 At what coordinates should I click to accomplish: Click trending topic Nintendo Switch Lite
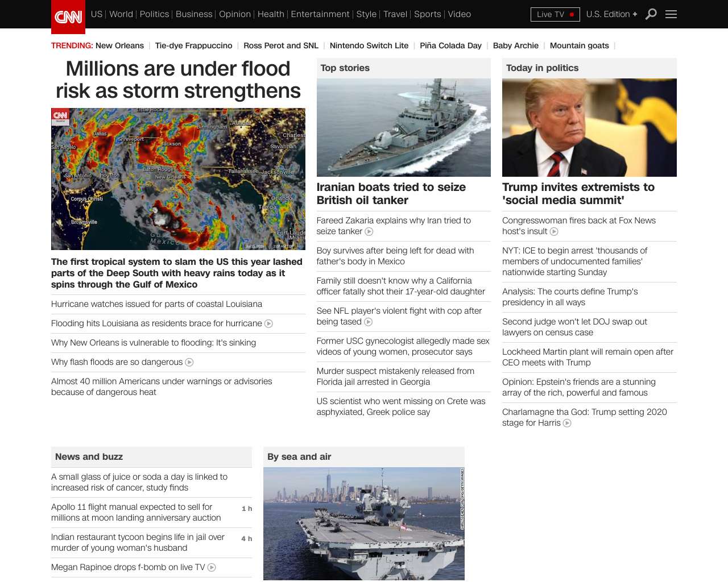(369, 45)
